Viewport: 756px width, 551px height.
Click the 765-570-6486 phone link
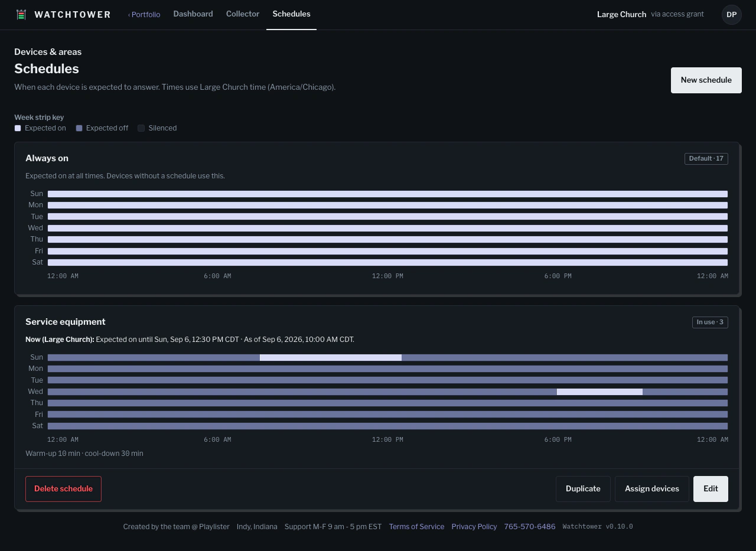point(530,527)
